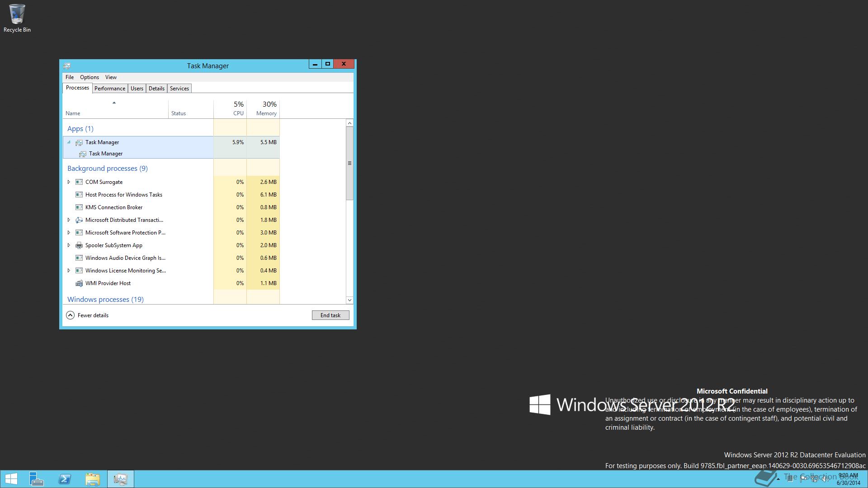Click the End task button
The width and height of the screenshot is (868, 488).
[330, 315]
